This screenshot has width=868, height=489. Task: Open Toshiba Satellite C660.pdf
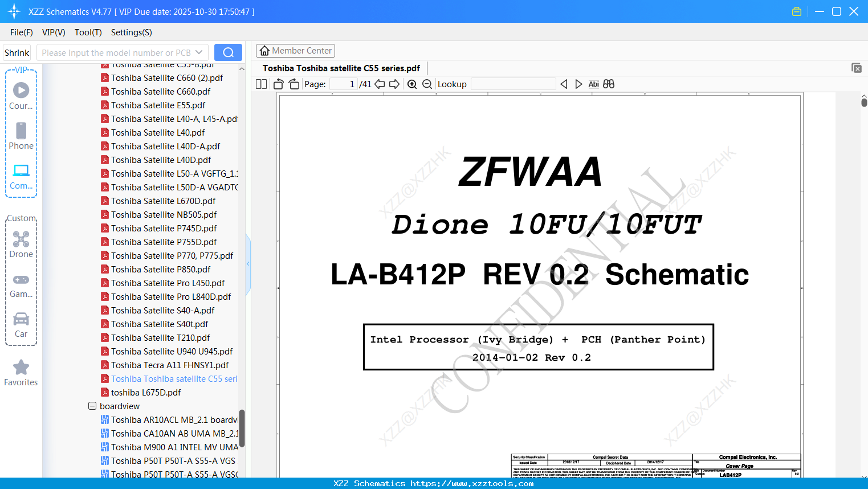[156, 92]
